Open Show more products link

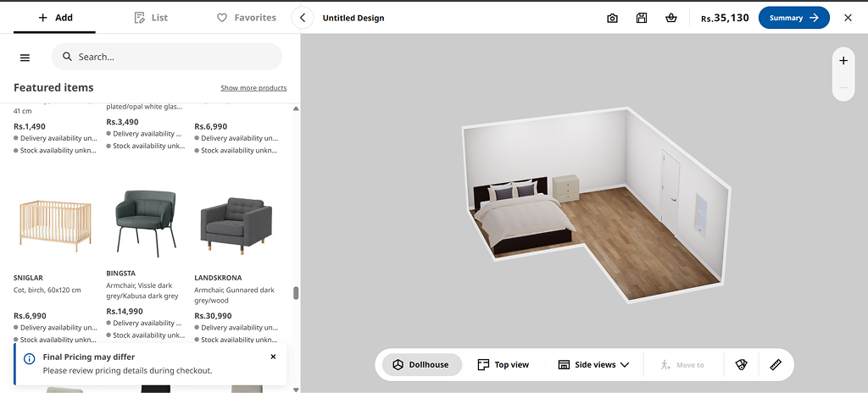coord(253,88)
